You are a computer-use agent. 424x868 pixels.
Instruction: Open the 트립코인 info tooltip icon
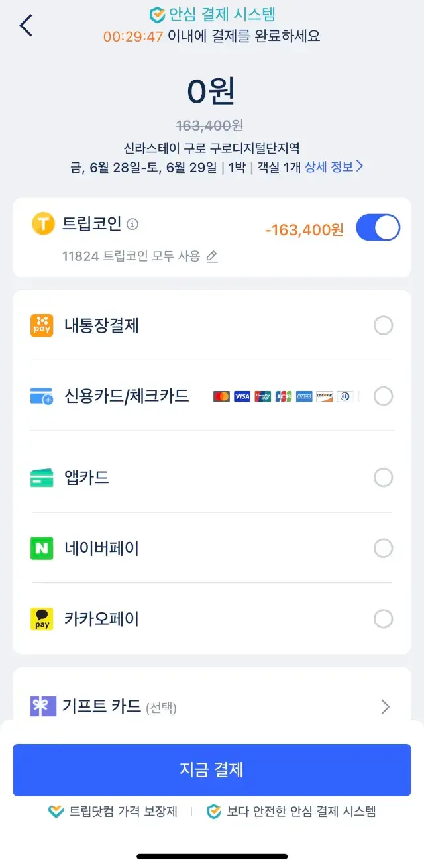[132, 224]
